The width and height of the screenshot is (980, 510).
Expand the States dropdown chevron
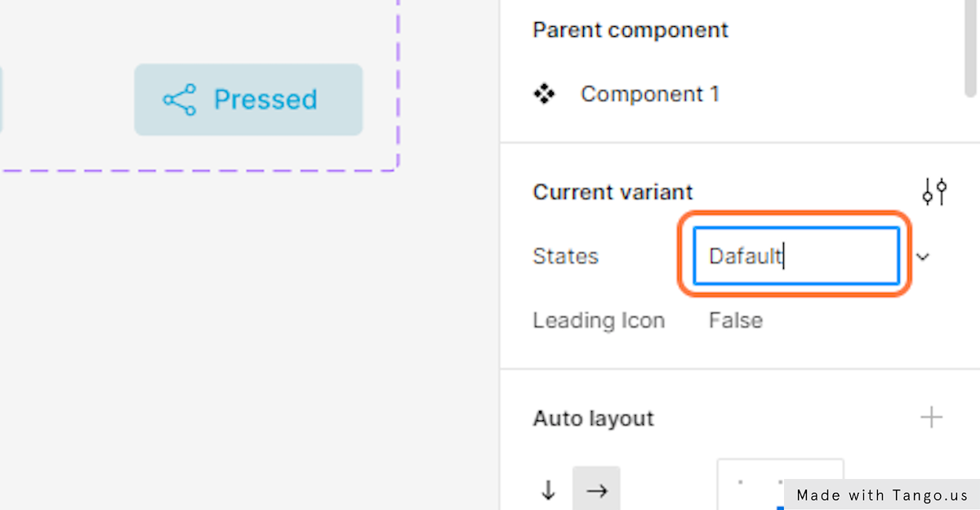coord(923,257)
